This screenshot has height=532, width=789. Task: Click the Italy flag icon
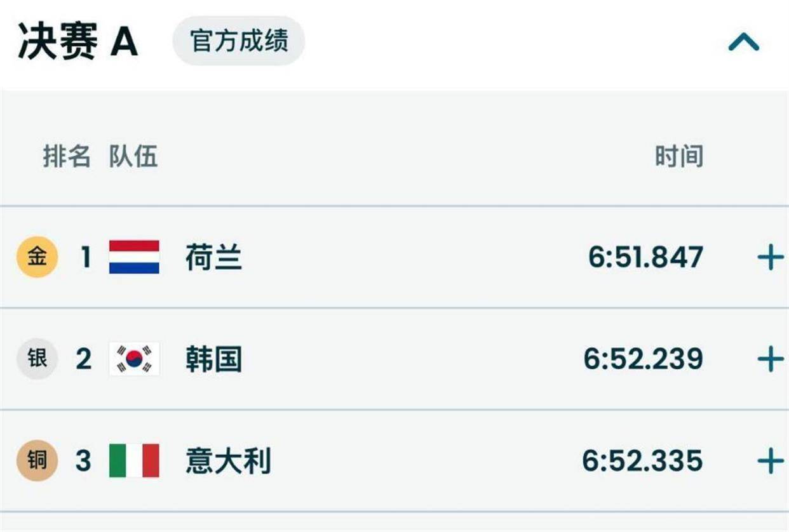pyautogui.click(x=134, y=460)
